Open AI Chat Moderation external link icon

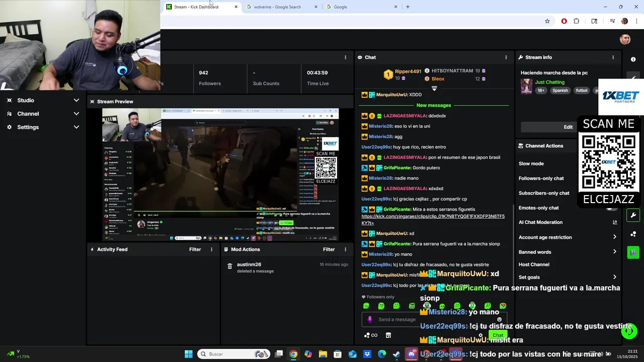(614, 222)
